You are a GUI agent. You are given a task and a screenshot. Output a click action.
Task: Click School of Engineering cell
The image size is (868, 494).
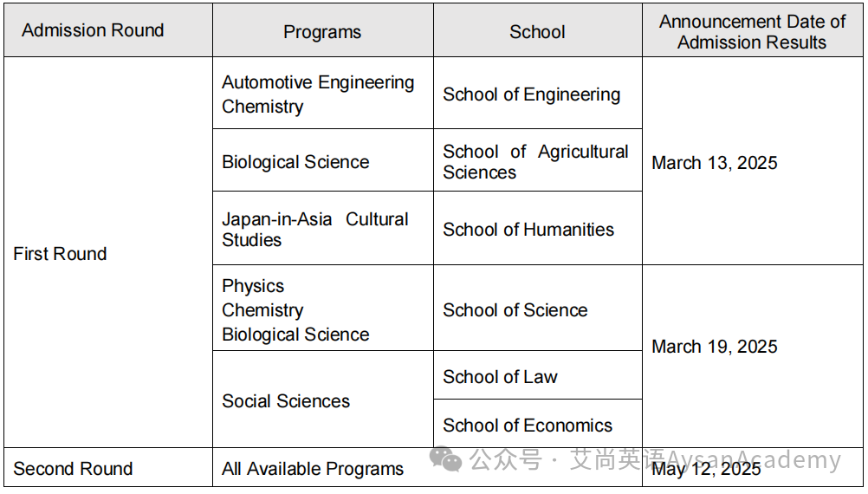[x=537, y=93]
